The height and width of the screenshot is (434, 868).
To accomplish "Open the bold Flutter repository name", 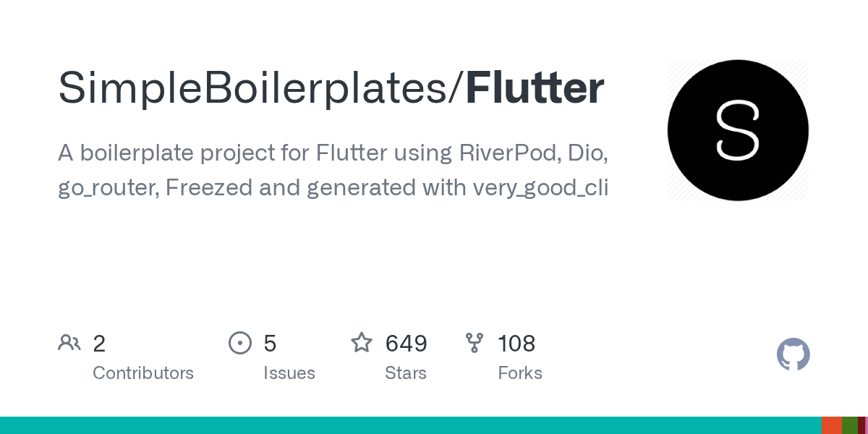I will click(535, 88).
